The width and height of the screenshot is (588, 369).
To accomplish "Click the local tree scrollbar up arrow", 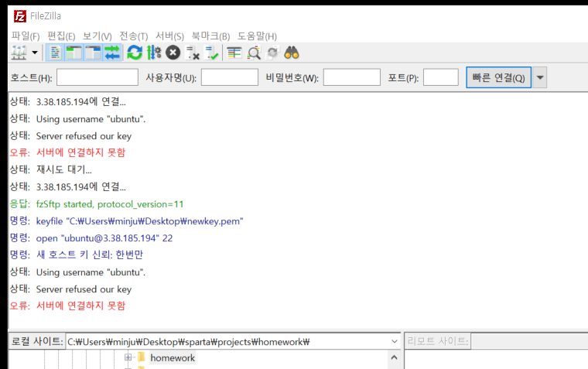I will click(x=394, y=357).
